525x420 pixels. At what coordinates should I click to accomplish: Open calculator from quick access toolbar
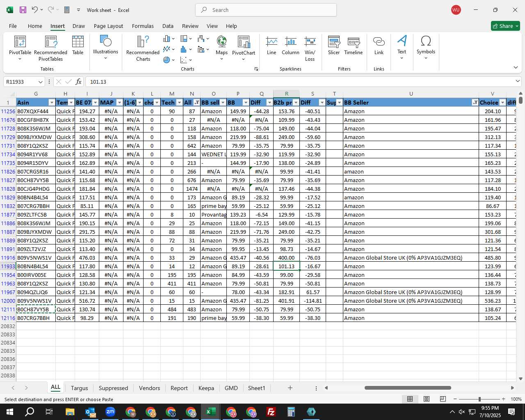(67, 10)
